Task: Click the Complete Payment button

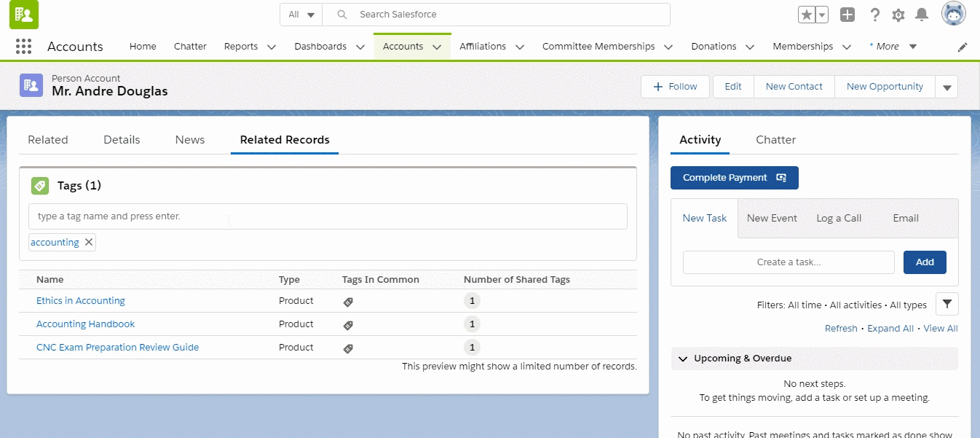Action: [734, 178]
